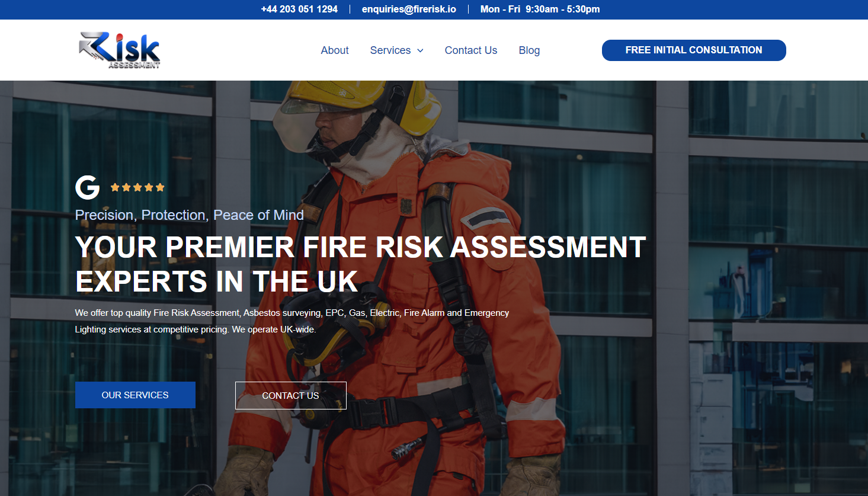The image size is (868, 496).
Task: Click the blue Our Services button
Action: (x=135, y=395)
